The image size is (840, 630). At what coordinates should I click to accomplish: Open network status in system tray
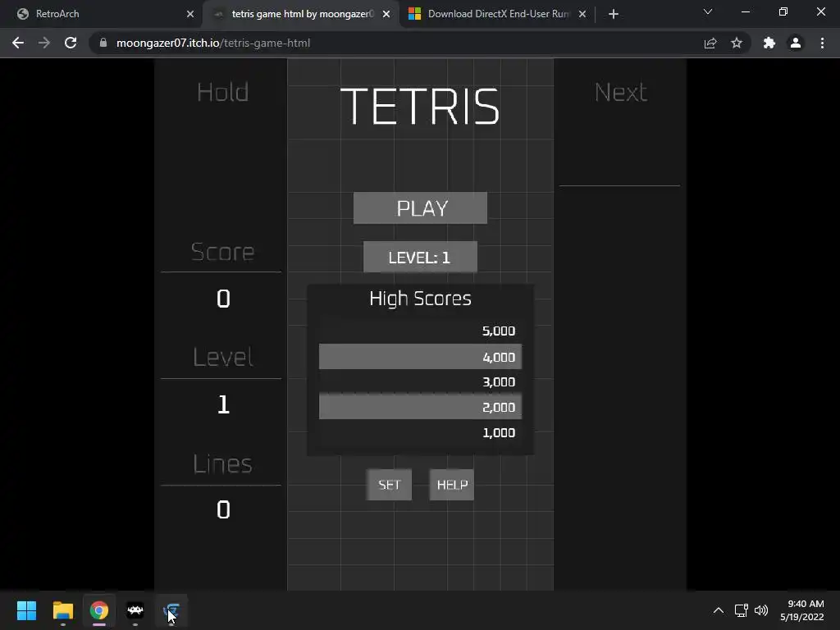741,610
